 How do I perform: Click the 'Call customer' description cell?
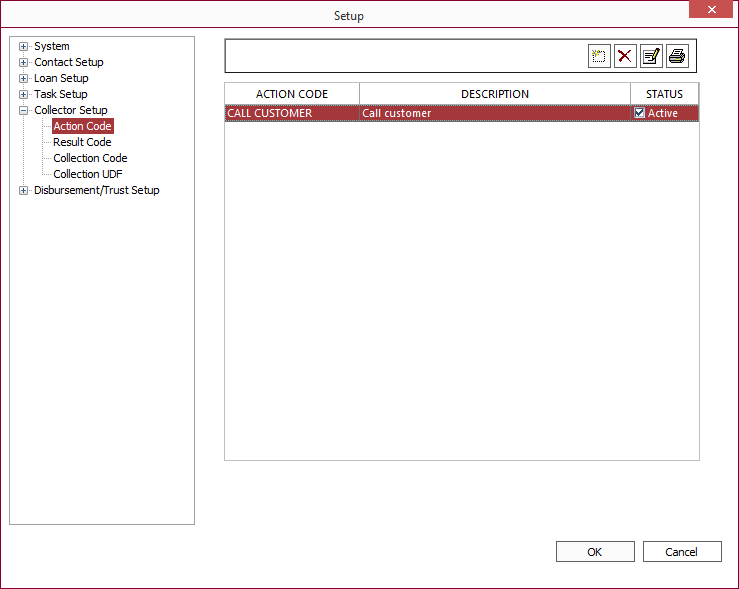coord(495,113)
